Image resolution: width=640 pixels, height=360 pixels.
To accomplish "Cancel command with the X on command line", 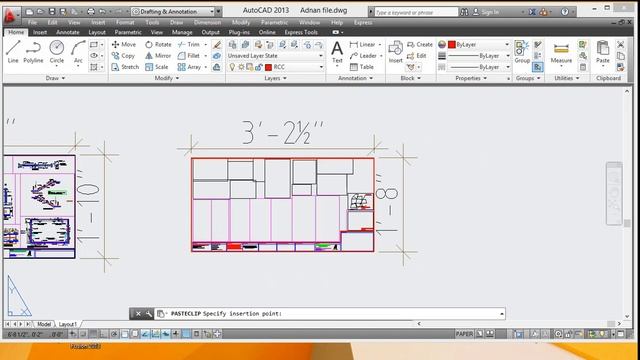I will click(138, 313).
